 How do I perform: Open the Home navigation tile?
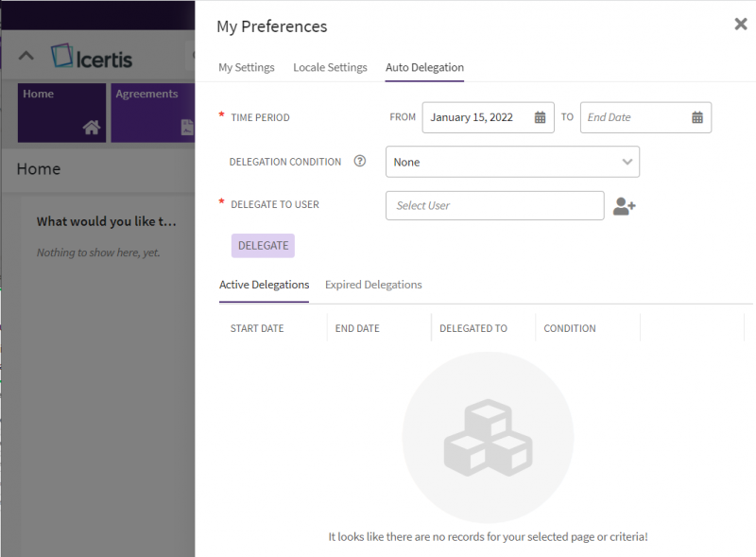tap(61, 113)
